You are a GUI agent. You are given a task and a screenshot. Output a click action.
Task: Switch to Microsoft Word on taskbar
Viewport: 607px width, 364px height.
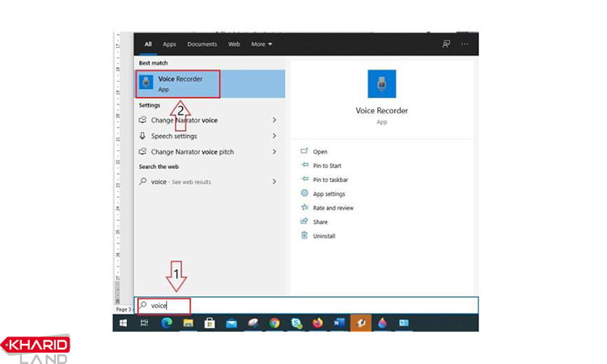click(x=339, y=323)
